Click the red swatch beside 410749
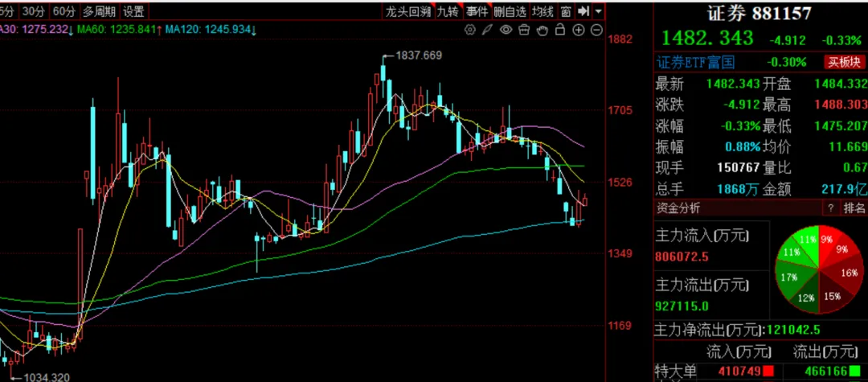Image resolution: width=868 pixels, height=382 pixels. click(x=768, y=371)
